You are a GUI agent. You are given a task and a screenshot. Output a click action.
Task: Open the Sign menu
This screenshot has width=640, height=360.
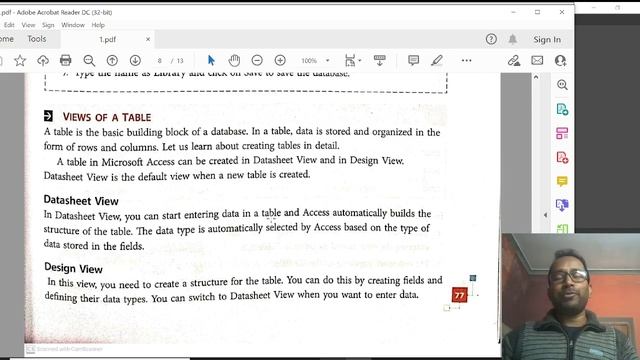[x=48, y=25]
